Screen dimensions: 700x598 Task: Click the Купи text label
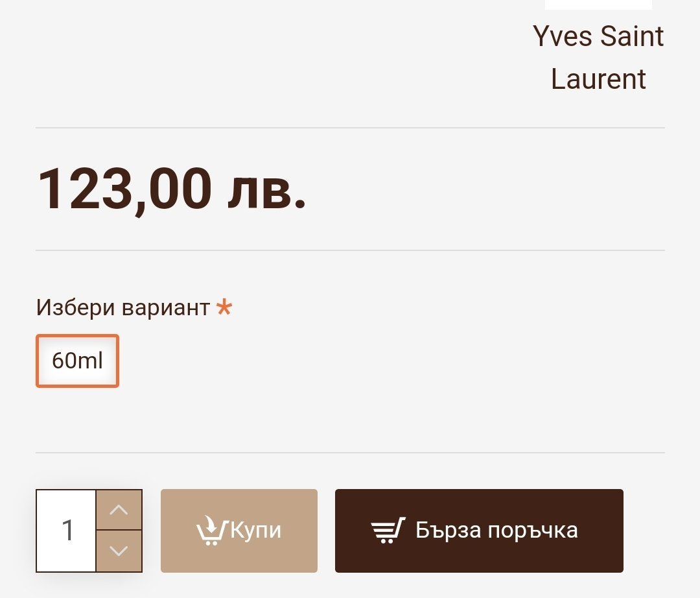pos(256,531)
